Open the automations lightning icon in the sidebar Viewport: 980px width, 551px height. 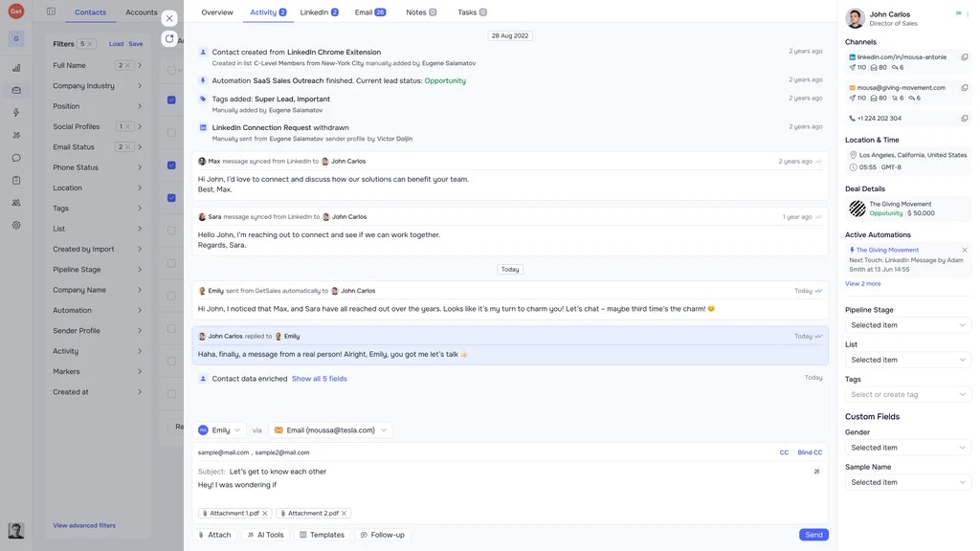(x=16, y=113)
